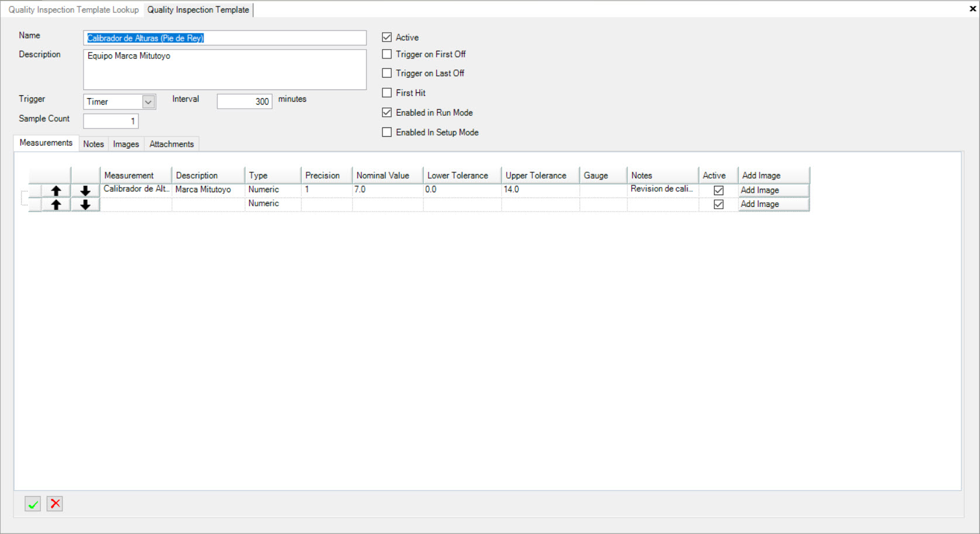Check the First Hit option
980x534 pixels.
(x=387, y=92)
